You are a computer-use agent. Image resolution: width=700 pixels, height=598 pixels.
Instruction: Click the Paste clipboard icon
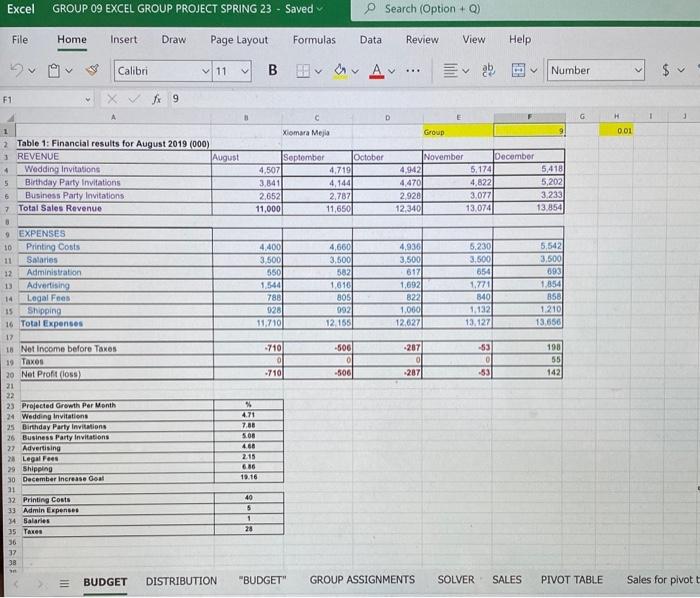54,71
